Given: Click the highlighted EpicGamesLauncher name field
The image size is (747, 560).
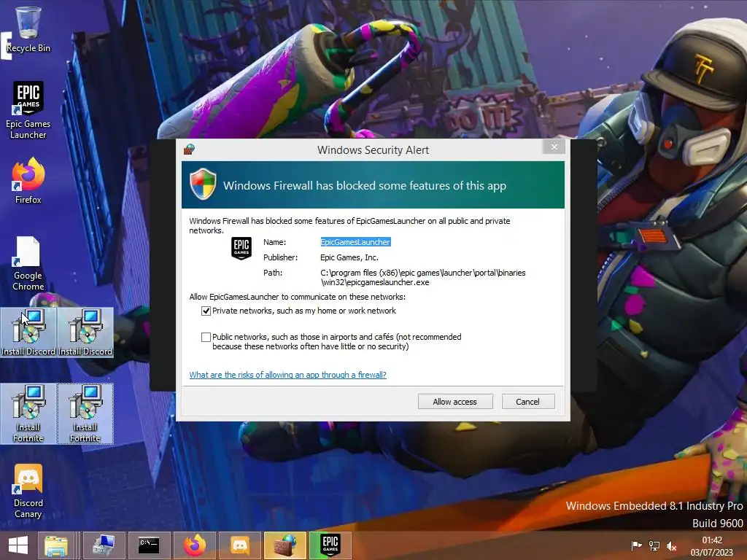Looking at the screenshot, I should (x=355, y=242).
